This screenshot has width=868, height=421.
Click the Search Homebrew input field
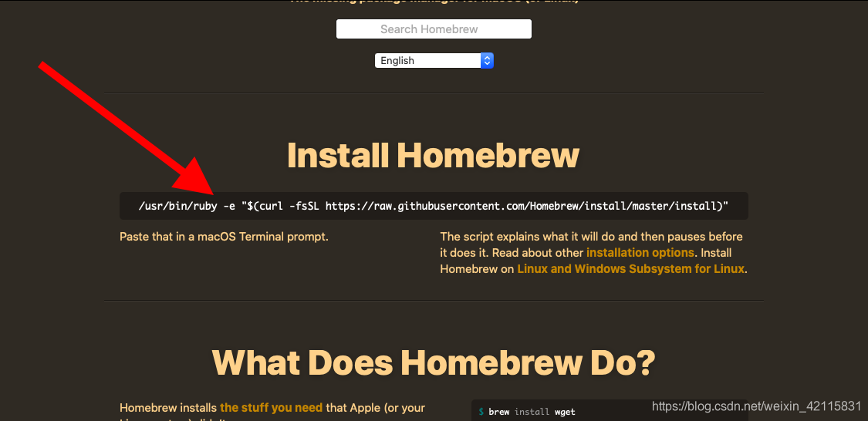[x=434, y=29]
